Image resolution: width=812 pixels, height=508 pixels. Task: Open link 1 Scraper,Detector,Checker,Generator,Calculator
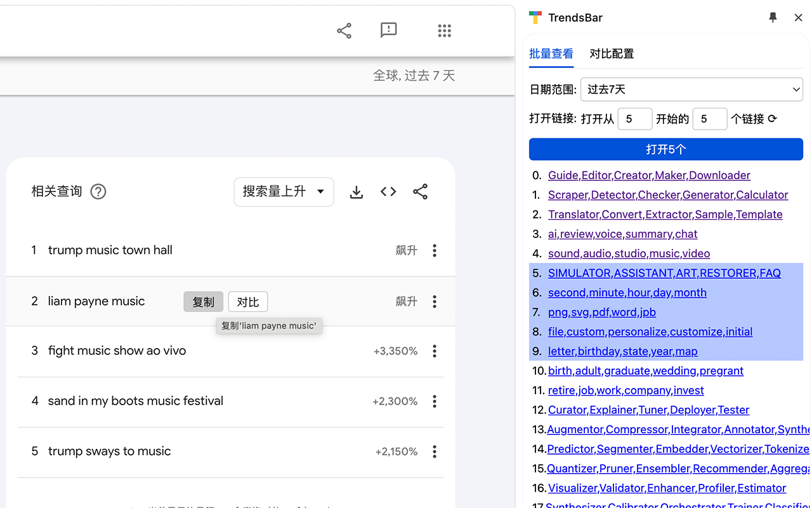(668, 195)
